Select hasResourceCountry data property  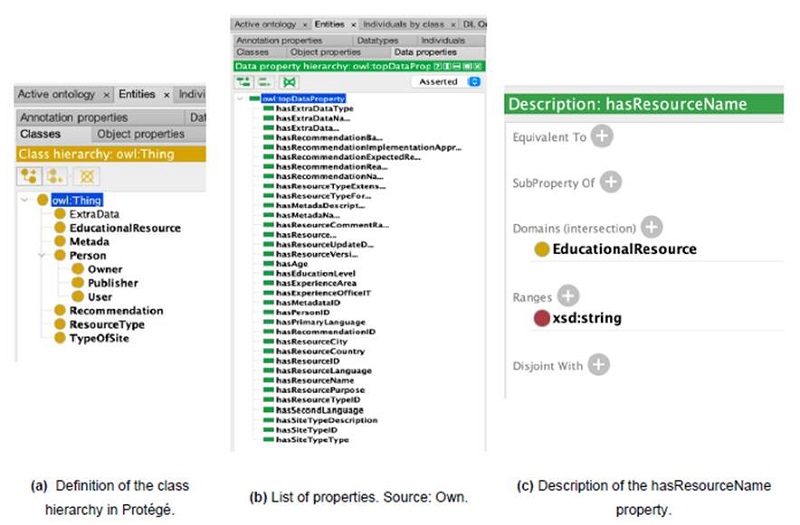pyautogui.click(x=320, y=351)
